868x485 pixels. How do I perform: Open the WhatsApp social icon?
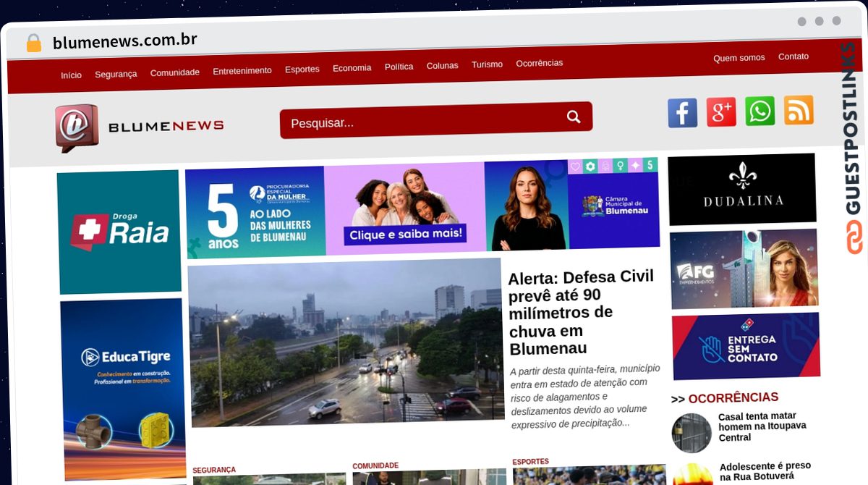760,111
